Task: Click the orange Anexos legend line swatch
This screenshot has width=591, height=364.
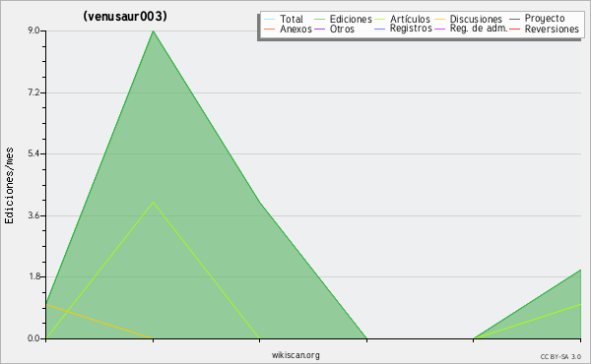Action: 270,29
